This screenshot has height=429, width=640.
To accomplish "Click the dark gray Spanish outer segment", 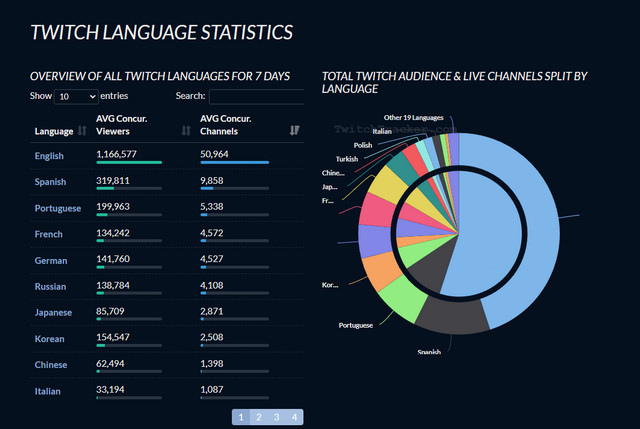I will pyautogui.click(x=453, y=318).
